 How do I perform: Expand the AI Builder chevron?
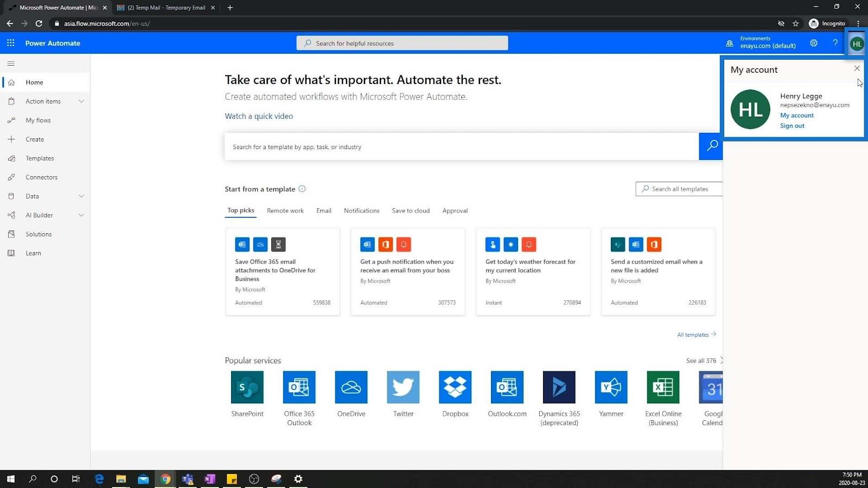pyautogui.click(x=81, y=215)
